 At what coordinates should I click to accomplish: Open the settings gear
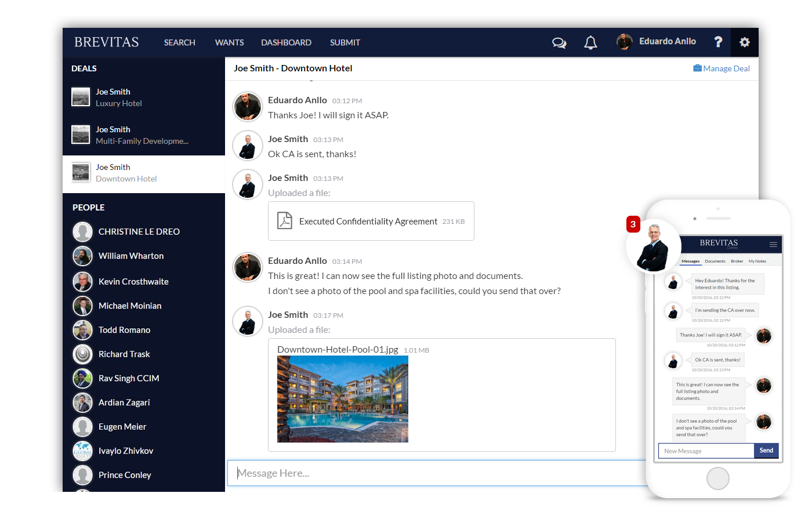tap(745, 42)
